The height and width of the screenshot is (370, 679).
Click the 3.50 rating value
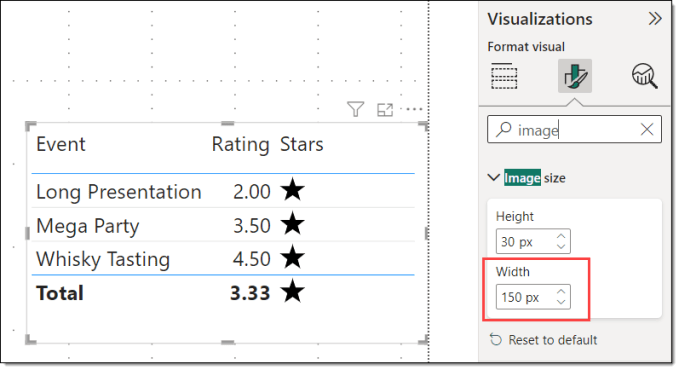(x=252, y=226)
